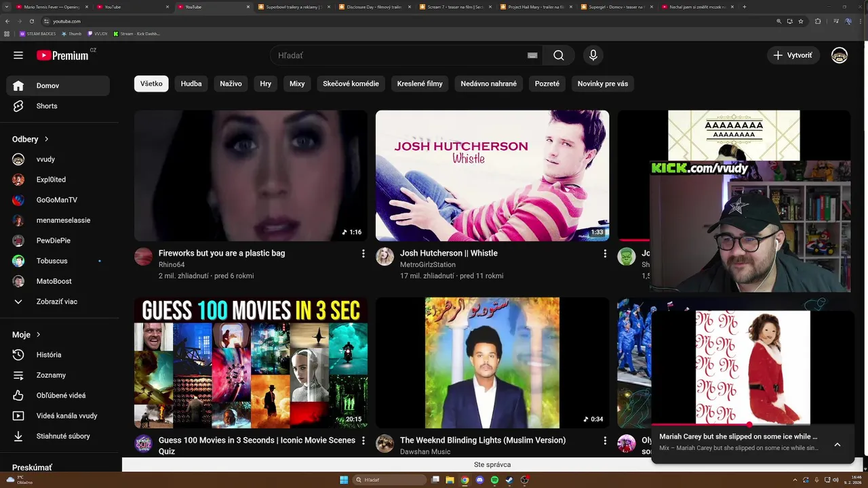868x488 pixels.
Task: Click the YouTube Premium logo
Action: pyautogui.click(x=62, y=56)
